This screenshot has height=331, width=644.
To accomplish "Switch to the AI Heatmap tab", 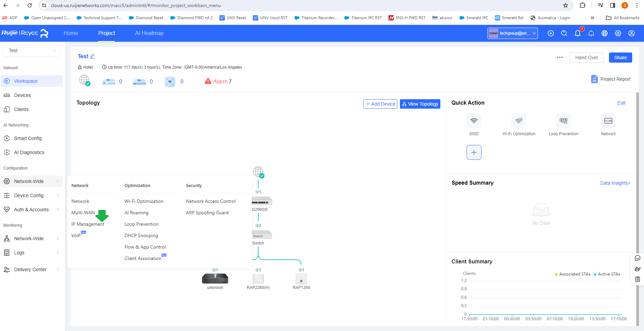I will point(149,33).
